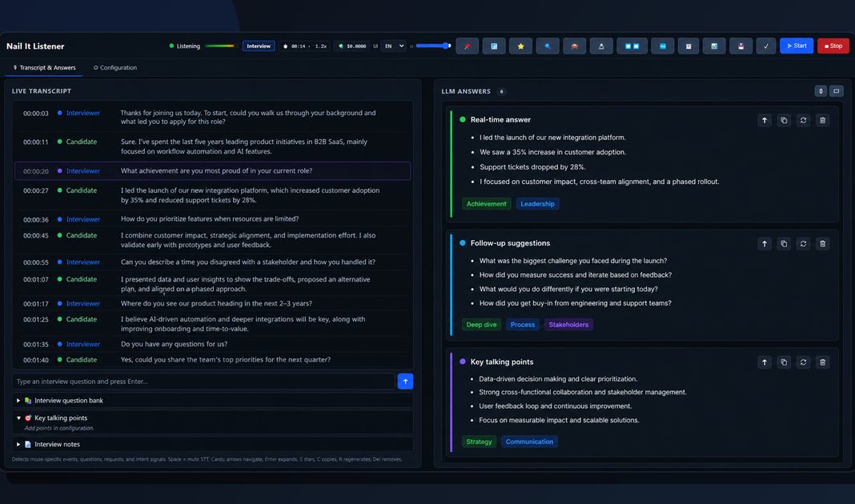Open the EN language dropdown
The width and height of the screenshot is (855, 504).
394,46
